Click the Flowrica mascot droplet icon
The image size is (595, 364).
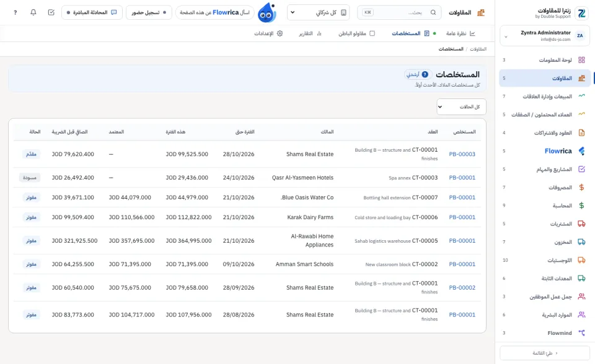coord(267,13)
